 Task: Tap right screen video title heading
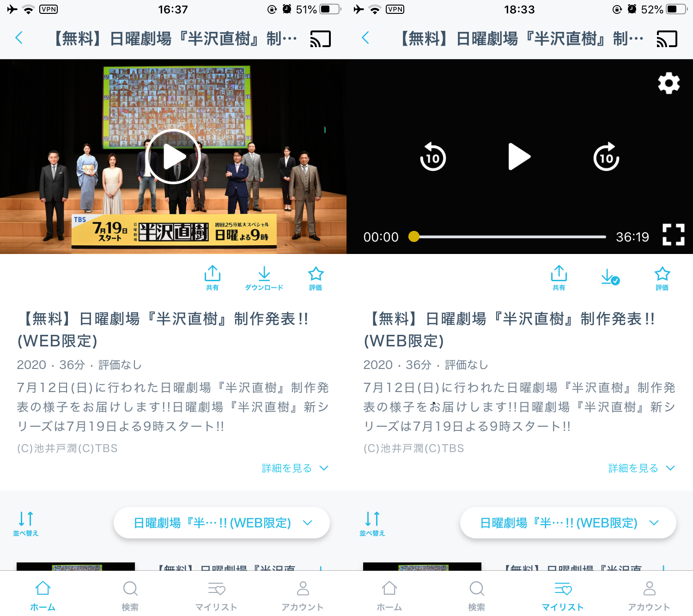[509, 330]
